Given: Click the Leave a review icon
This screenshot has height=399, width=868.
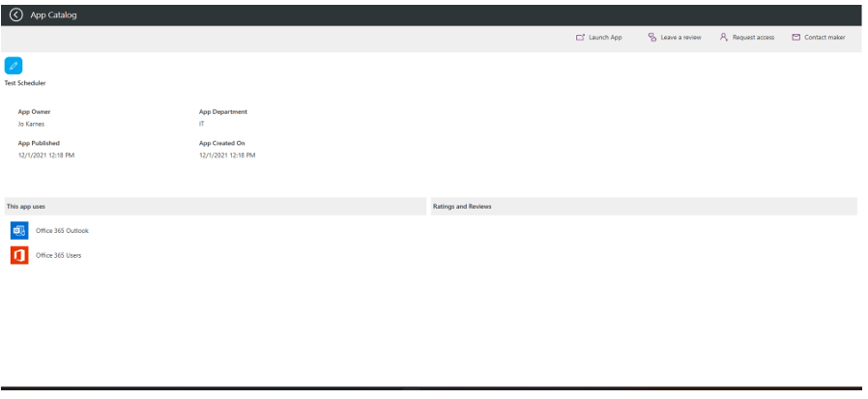Looking at the screenshot, I should [652, 38].
